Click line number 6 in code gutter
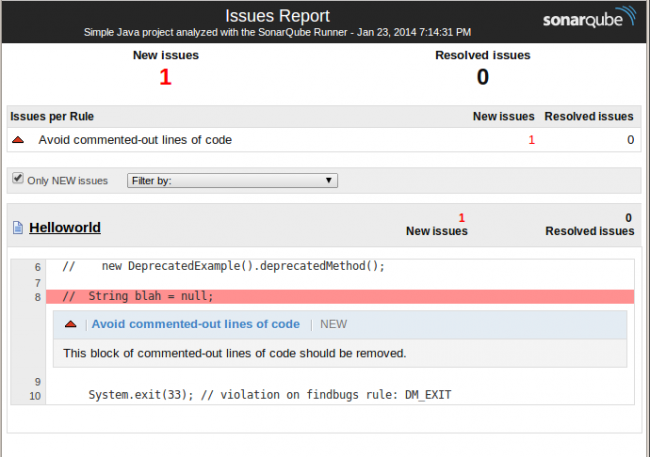Screen dimensions: 650x457 (37, 267)
